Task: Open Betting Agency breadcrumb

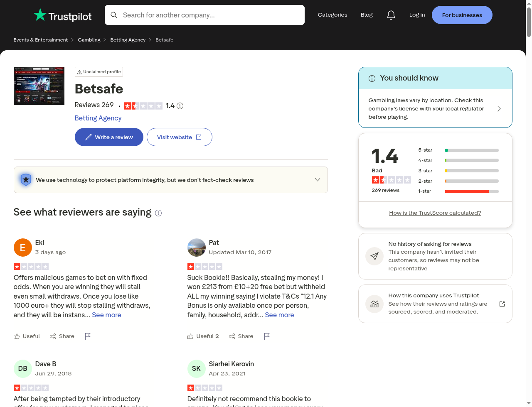Action: click(x=128, y=40)
